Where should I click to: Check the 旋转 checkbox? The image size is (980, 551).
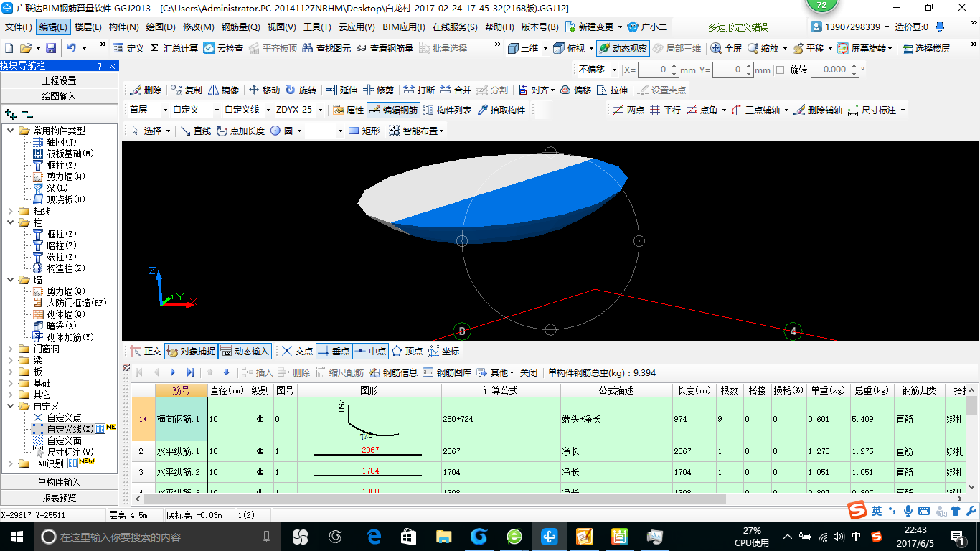(x=780, y=70)
